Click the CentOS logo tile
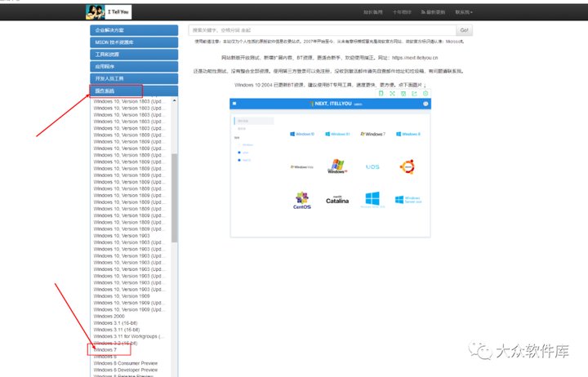 click(302, 201)
